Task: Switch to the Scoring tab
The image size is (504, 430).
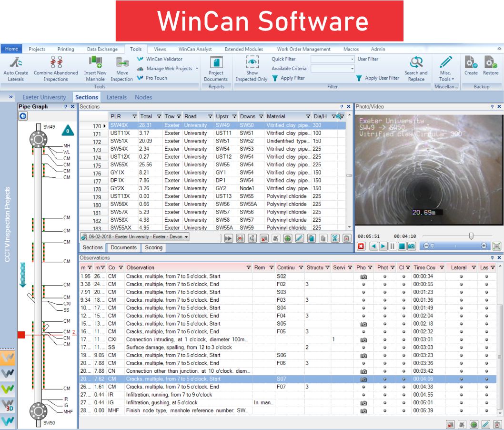Action: (x=153, y=247)
